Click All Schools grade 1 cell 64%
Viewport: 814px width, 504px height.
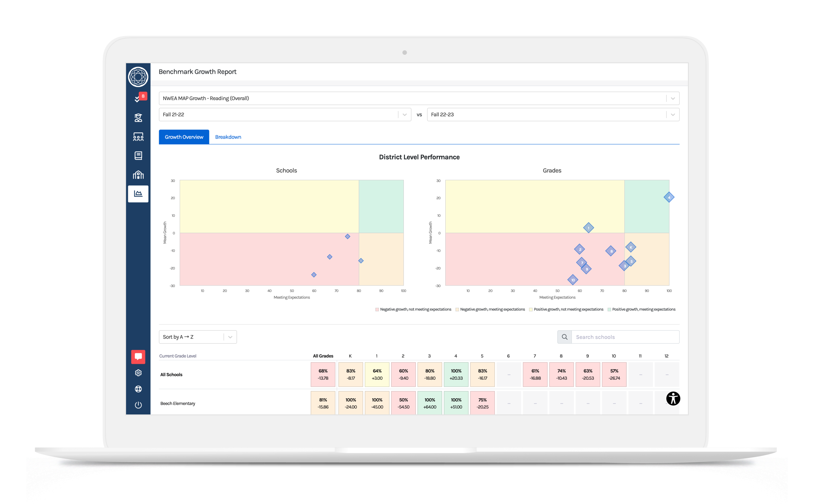point(377,375)
